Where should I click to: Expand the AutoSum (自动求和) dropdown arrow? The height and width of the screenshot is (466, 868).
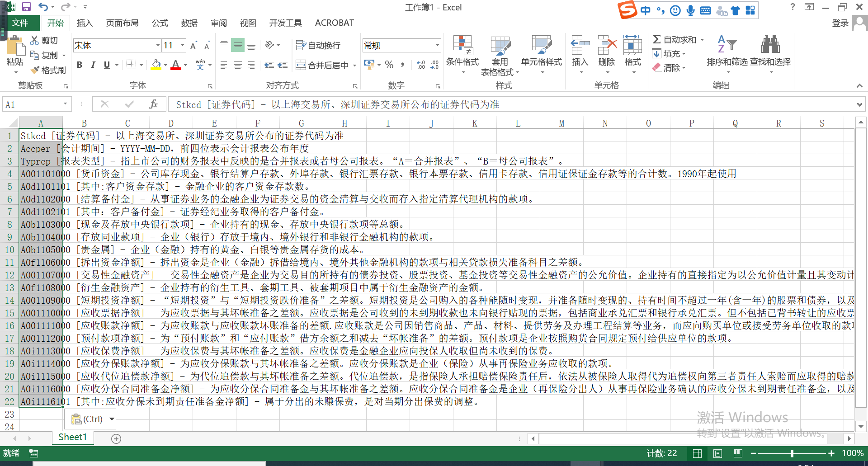[x=702, y=40]
